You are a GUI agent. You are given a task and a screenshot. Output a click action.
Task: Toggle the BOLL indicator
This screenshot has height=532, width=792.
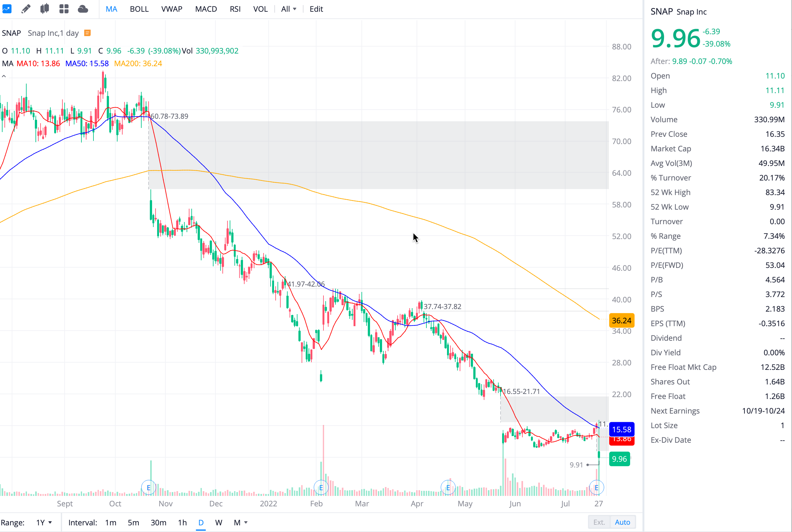pos(139,9)
